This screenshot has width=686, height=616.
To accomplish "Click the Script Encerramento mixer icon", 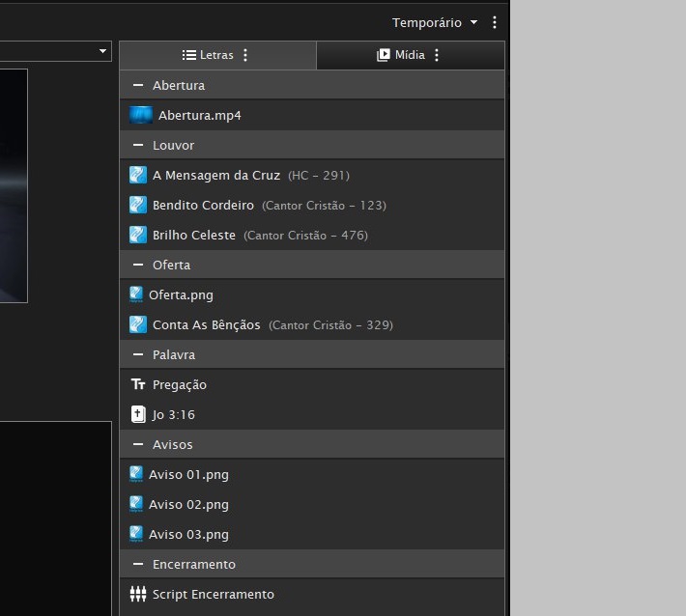I will click(138, 594).
